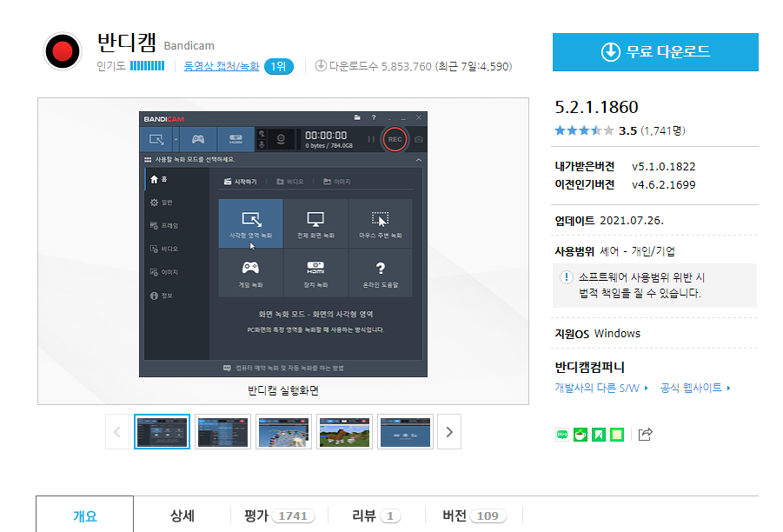The image size is (783, 532).
Task: Choose full screen recording tile
Action: (x=315, y=223)
